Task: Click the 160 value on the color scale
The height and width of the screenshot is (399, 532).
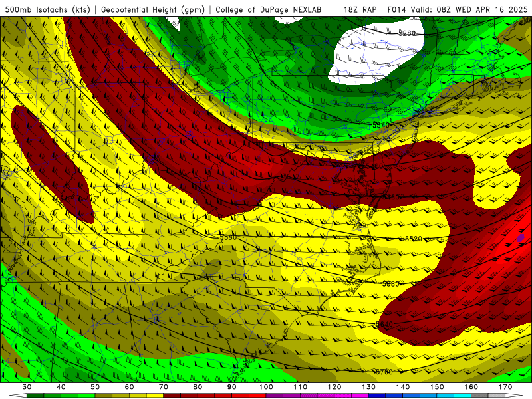Action: pos(471,387)
